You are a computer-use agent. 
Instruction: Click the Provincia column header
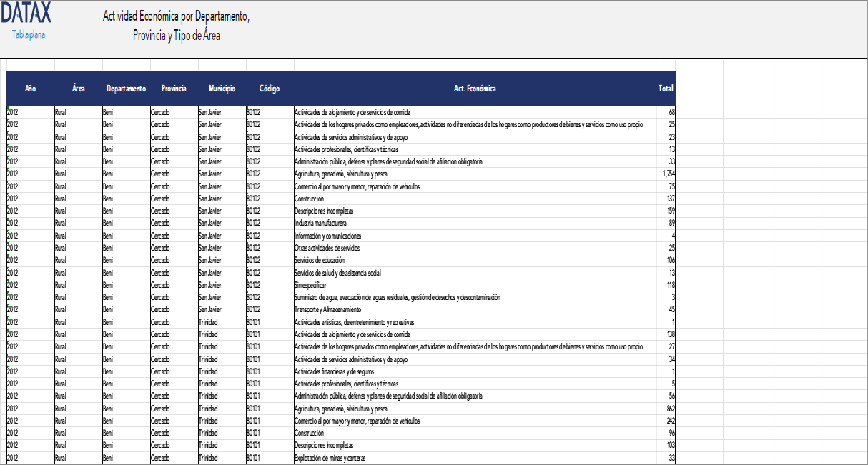[x=174, y=89]
